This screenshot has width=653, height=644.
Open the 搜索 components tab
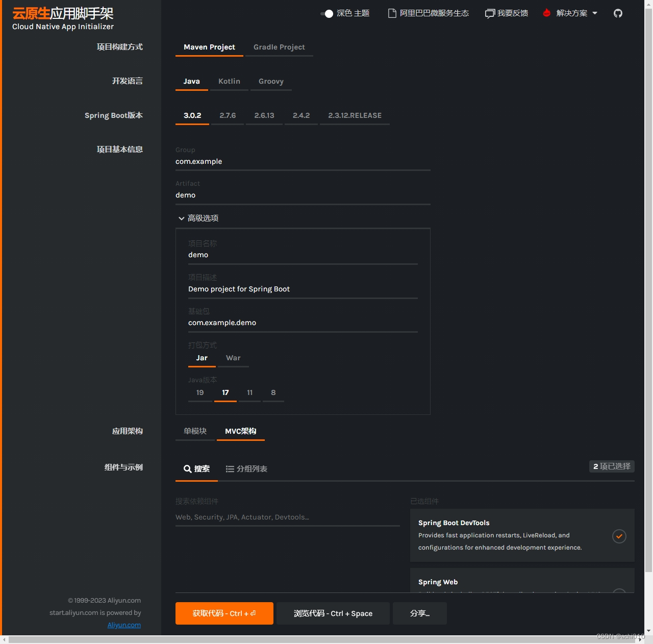tap(196, 469)
